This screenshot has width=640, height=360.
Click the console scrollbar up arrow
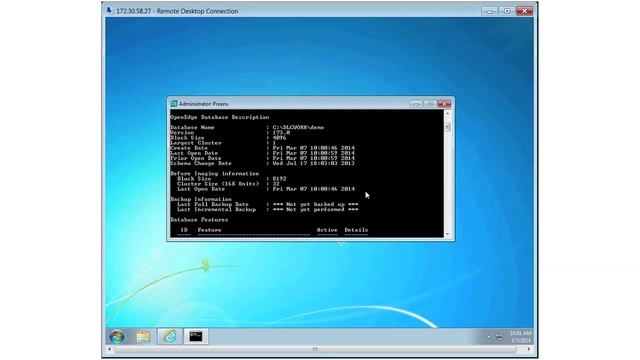tap(448, 113)
